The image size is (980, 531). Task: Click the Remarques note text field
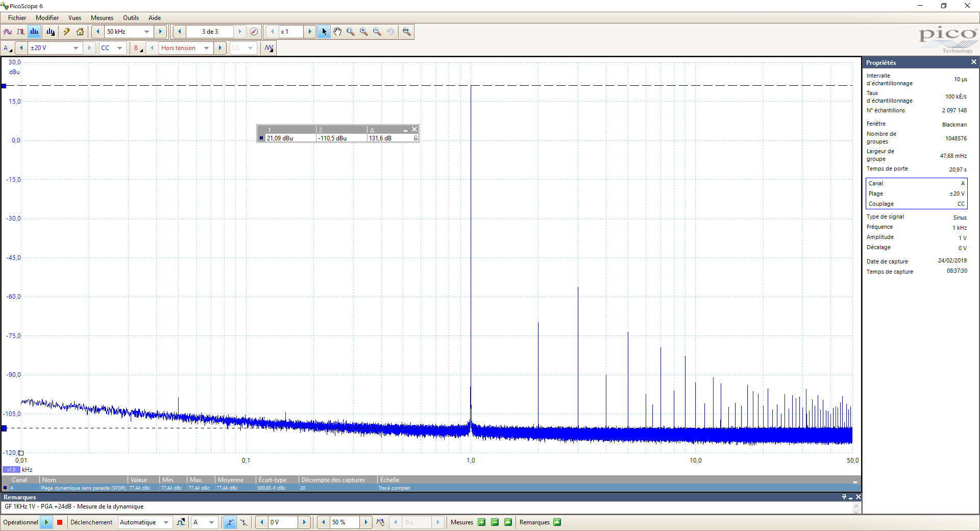pos(428,507)
